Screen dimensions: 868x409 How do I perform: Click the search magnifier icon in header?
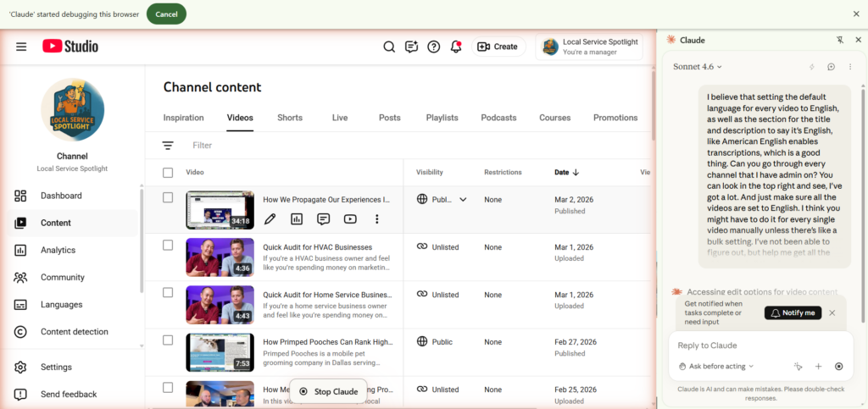(x=389, y=47)
